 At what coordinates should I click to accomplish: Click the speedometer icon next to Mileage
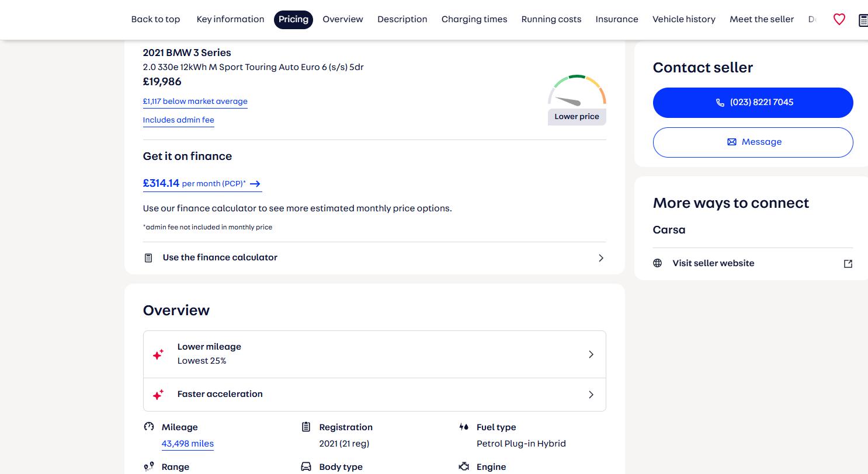pyautogui.click(x=149, y=427)
